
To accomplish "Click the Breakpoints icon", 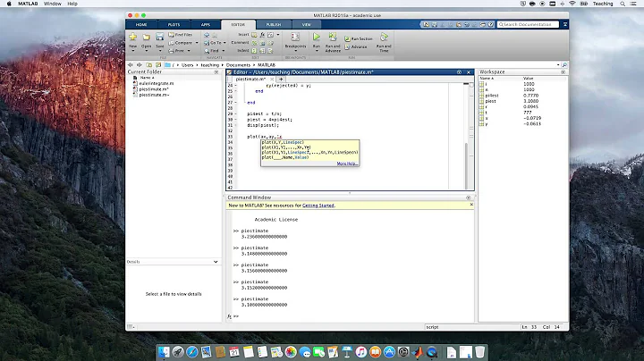I will point(295,37).
